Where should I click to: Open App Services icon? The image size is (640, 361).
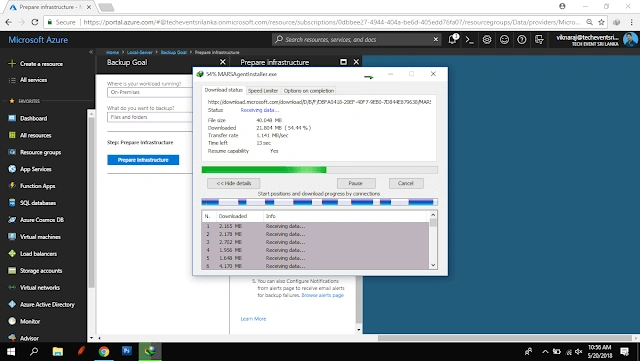12,169
